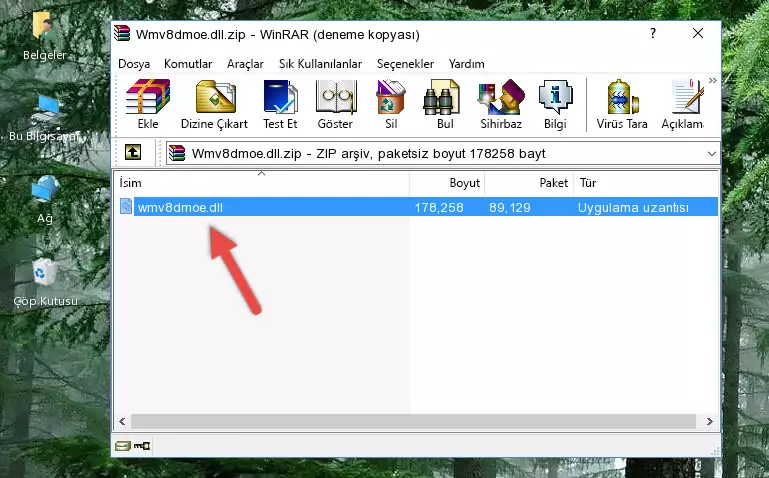The width and height of the screenshot is (769, 478).
Task: Close the WinRAR window
Action: (697, 33)
